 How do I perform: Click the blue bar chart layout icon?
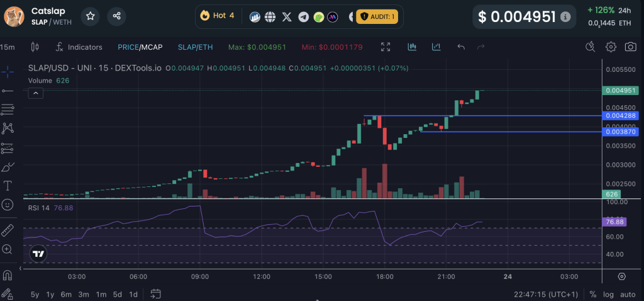coord(436,47)
